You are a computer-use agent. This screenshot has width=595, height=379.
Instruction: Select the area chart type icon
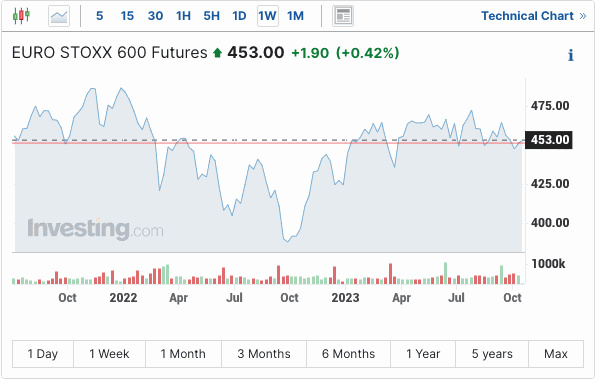coord(59,16)
